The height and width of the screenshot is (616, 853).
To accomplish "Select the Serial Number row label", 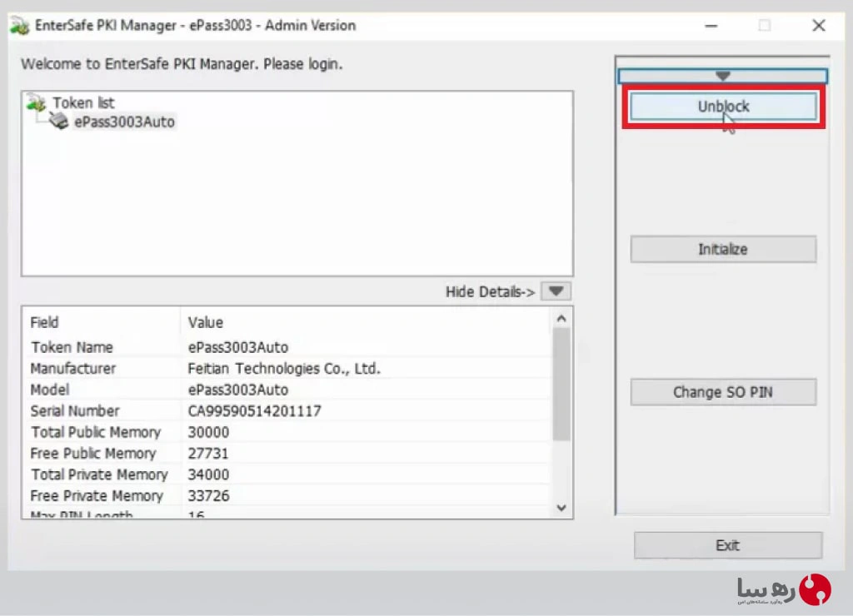I will point(74,411).
